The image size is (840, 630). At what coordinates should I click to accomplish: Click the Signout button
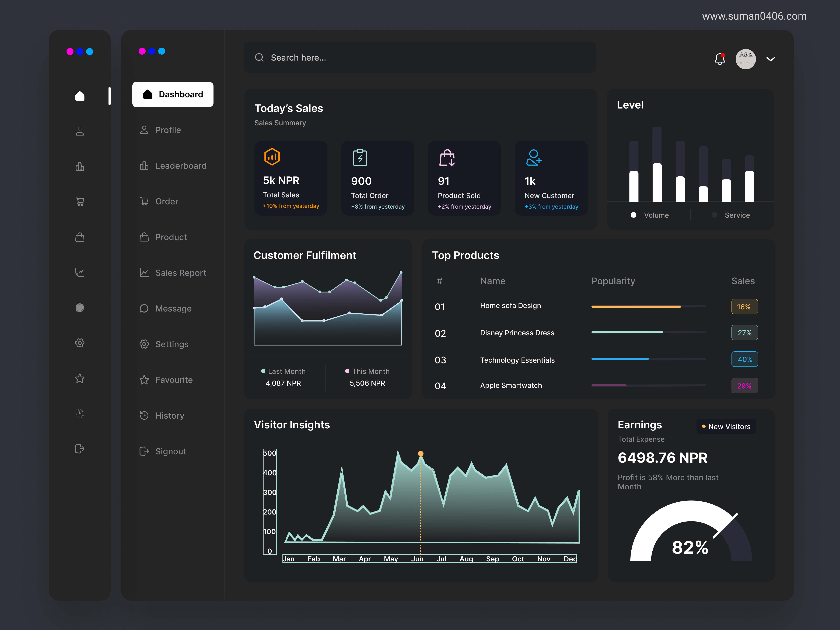pyautogui.click(x=171, y=451)
